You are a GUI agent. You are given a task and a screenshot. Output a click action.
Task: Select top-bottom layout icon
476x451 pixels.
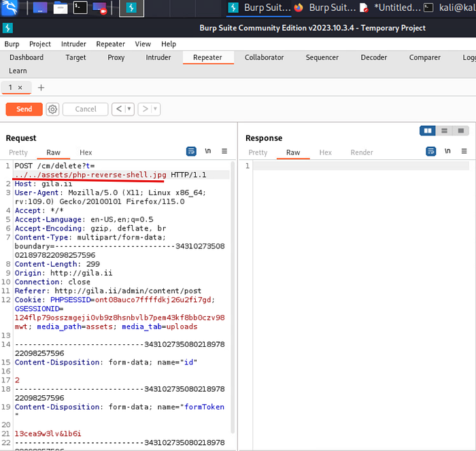[x=444, y=131]
